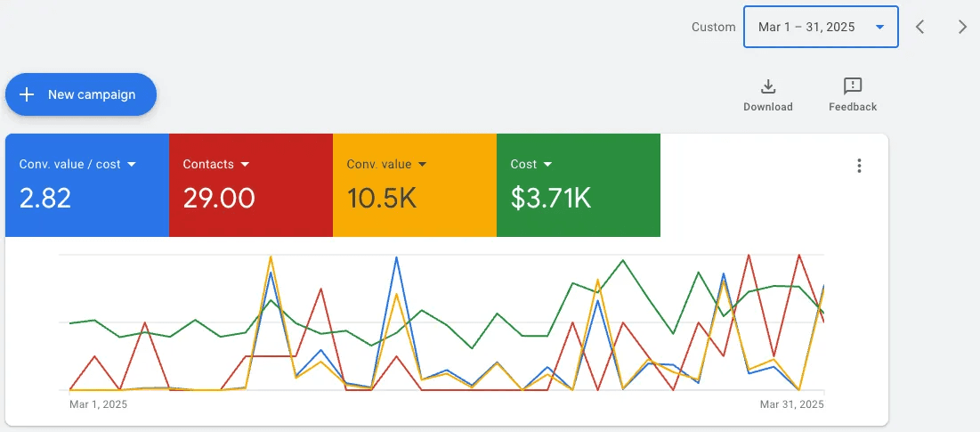This screenshot has width=980, height=432.
Task: Expand the Contacts metric dropdown arrow
Action: click(x=245, y=165)
